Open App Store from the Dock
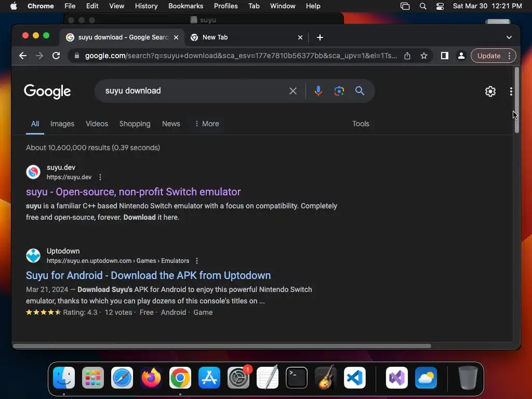This screenshot has height=399, width=532. 209,378
